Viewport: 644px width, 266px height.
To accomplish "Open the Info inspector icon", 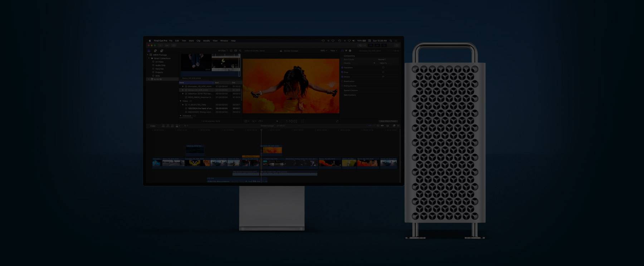I will point(350,51).
